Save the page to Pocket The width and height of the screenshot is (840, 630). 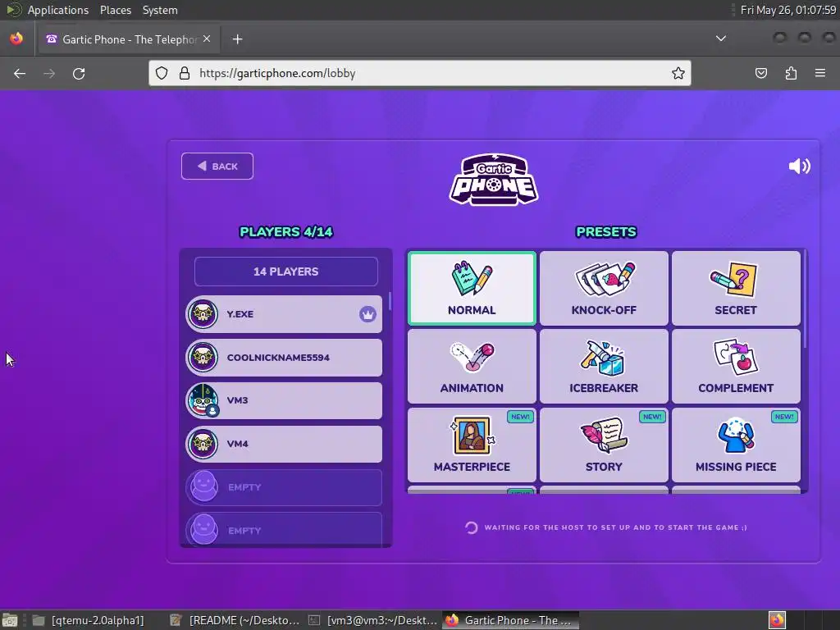point(761,73)
